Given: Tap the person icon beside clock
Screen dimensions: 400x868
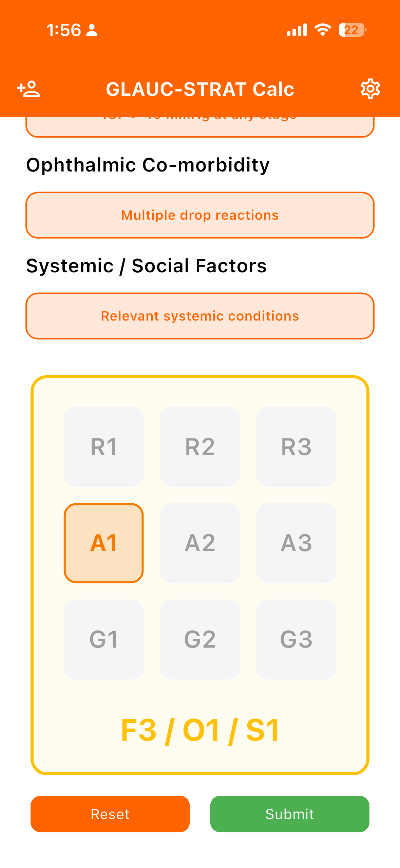Looking at the screenshot, I should coord(92,30).
